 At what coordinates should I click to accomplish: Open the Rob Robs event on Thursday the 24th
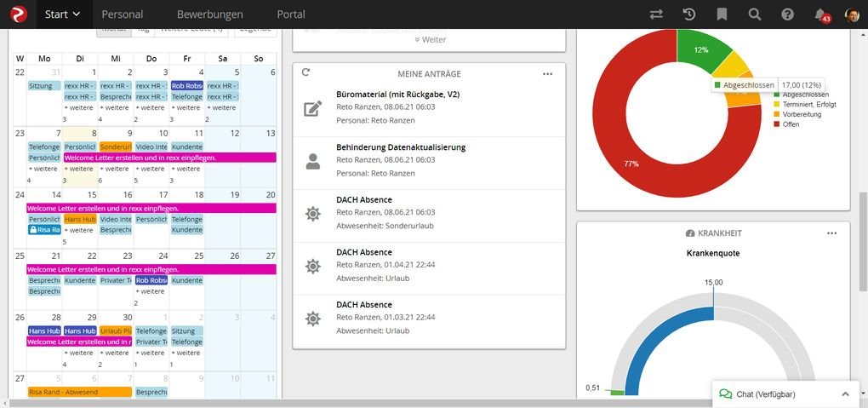click(151, 280)
